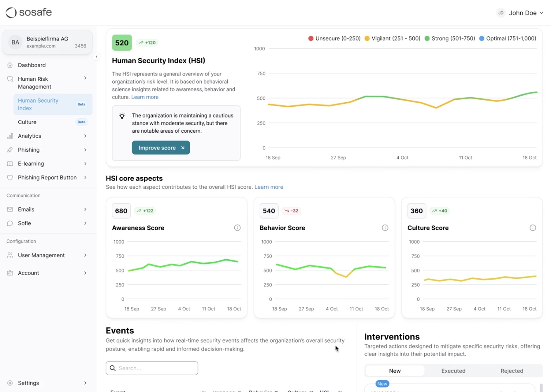Open Culture Score info icon
The width and height of the screenshot is (551, 392).
pyautogui.click(x=533, y=228)
